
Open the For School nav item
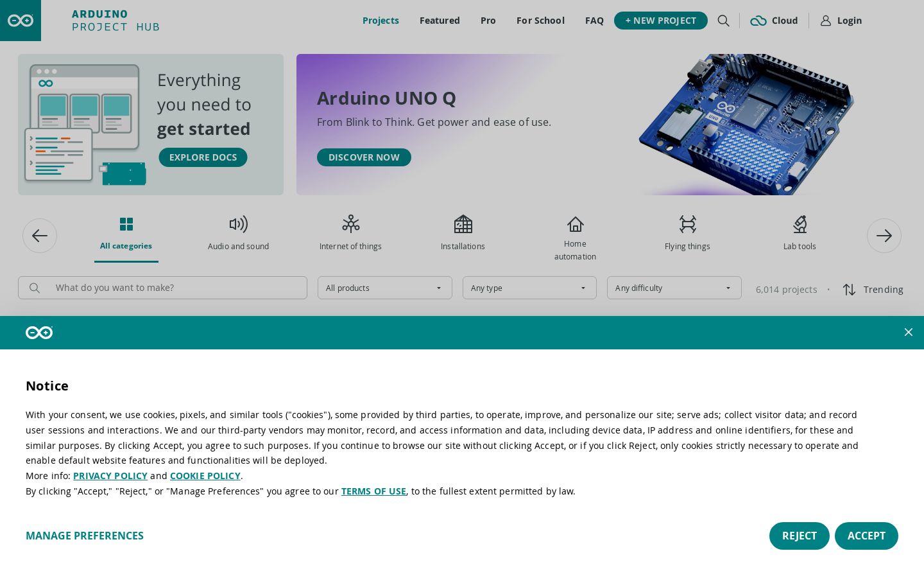point(540,21)
